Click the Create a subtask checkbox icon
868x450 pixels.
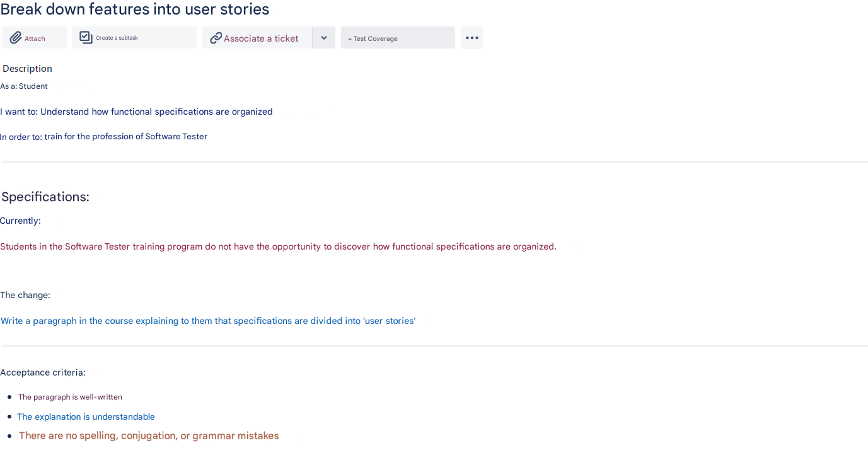pos(86,38)
